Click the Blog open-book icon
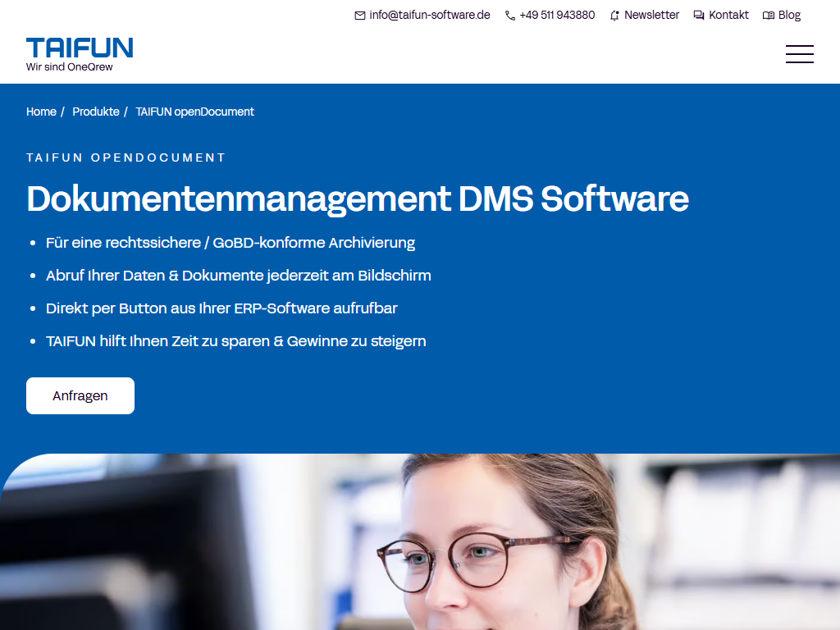 [768, 15]
